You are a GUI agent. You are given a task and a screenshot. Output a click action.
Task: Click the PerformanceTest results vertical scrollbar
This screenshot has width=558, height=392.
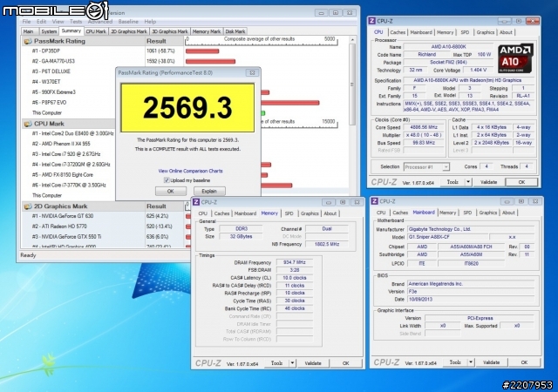coord(352,84)
